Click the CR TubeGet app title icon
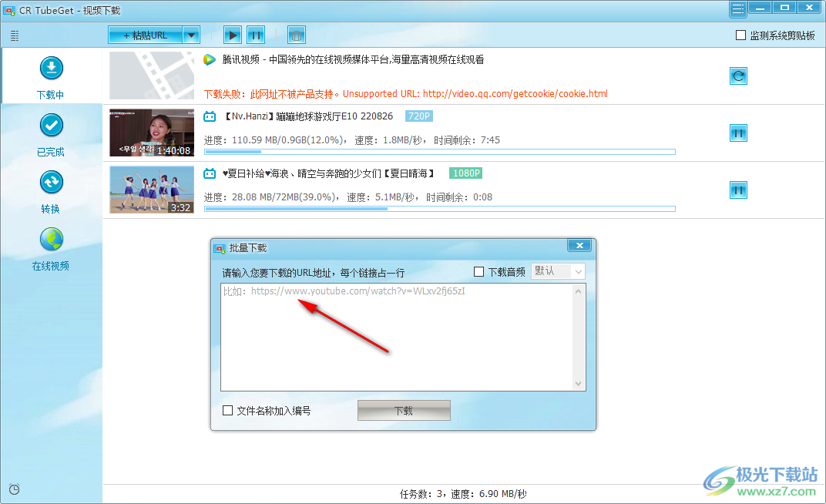Viewport: 826px width, 504px height. coord(9,11)
